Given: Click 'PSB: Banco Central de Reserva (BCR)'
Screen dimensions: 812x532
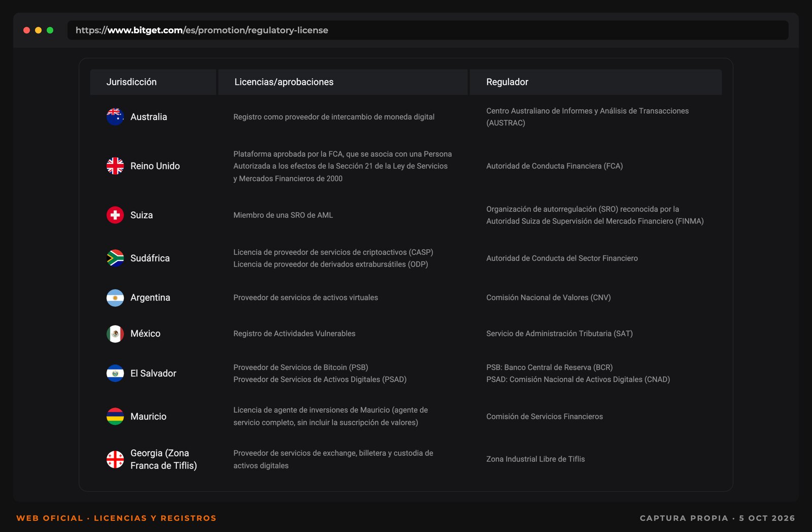Looking at the screenshot, I should tap(550, 367).
